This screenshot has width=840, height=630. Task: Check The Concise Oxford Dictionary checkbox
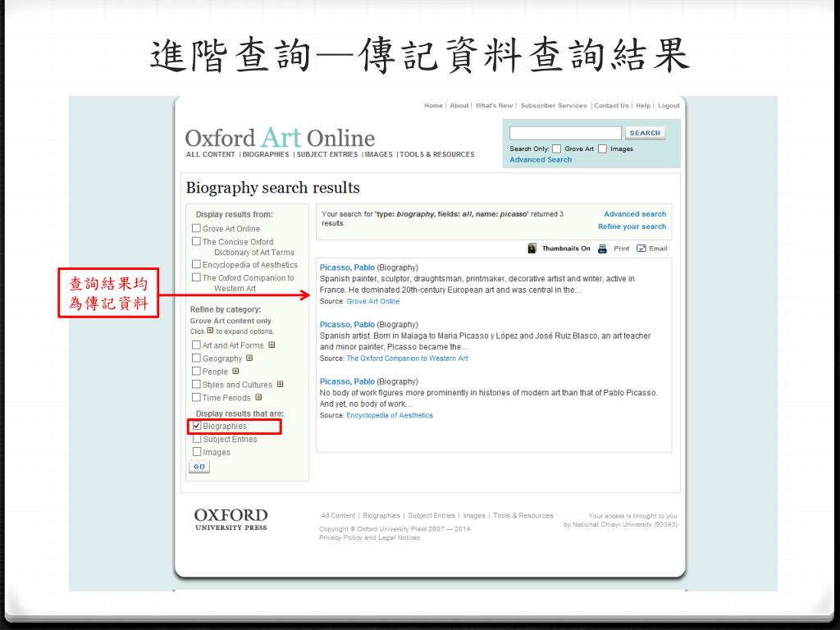click(x=197, y=242)
